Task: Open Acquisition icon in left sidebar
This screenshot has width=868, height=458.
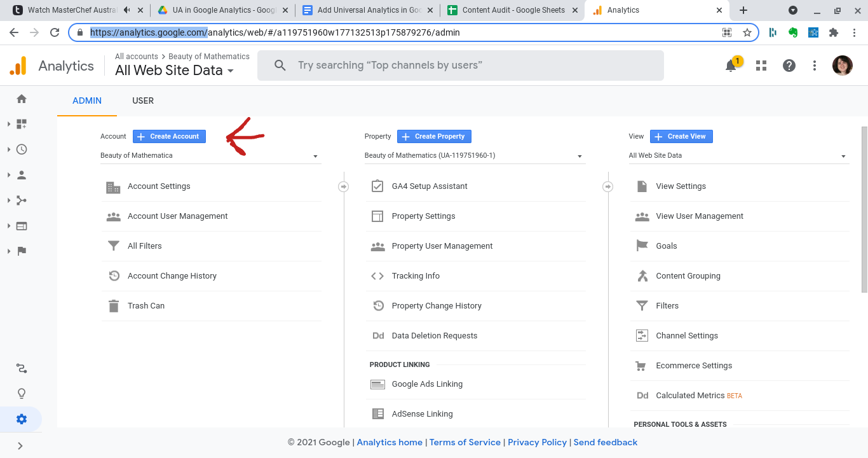Action: coord(22,200)
